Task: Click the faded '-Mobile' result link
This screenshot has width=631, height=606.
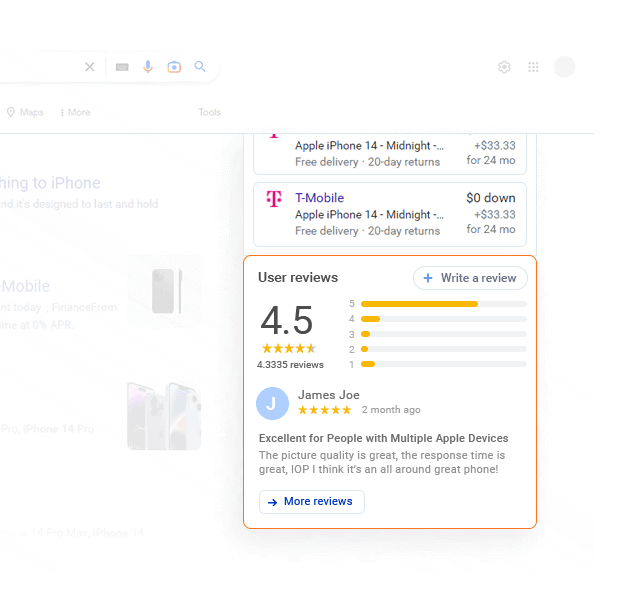Action: pos(25,287)
